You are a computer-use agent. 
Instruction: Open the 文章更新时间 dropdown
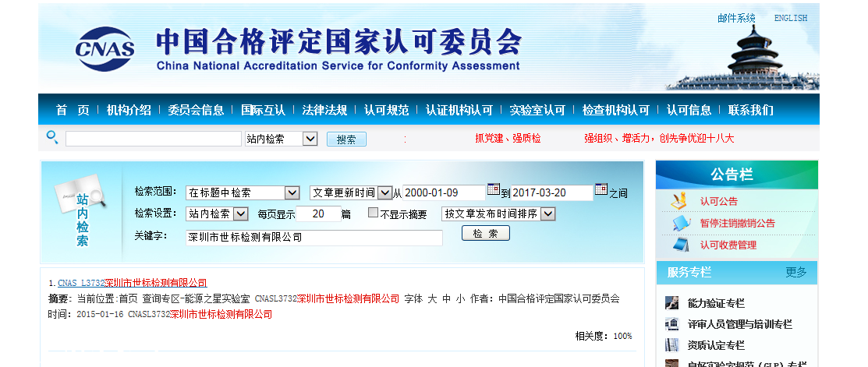point(350,192)
